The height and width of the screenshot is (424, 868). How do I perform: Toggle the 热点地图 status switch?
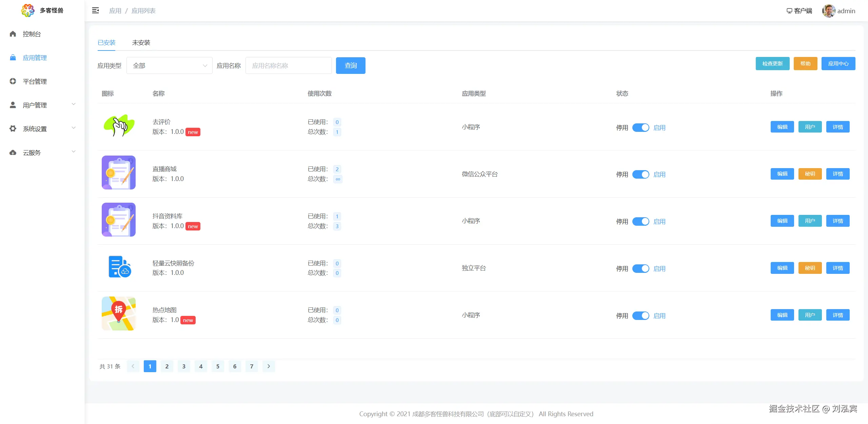[x=640, y=316]
